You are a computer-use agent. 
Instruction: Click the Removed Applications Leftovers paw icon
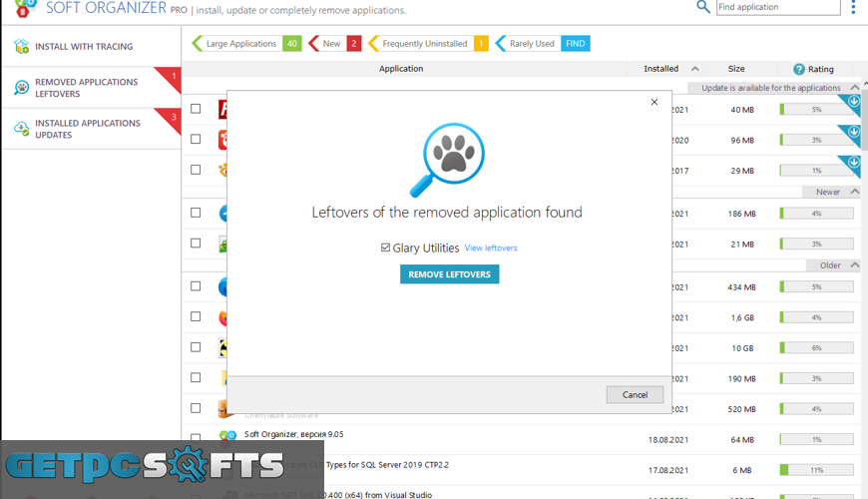[x=21, y=88]
